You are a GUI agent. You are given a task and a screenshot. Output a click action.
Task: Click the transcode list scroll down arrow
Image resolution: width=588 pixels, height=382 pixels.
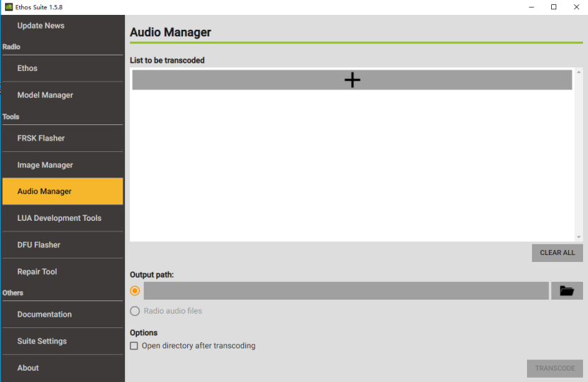[579, 237]
